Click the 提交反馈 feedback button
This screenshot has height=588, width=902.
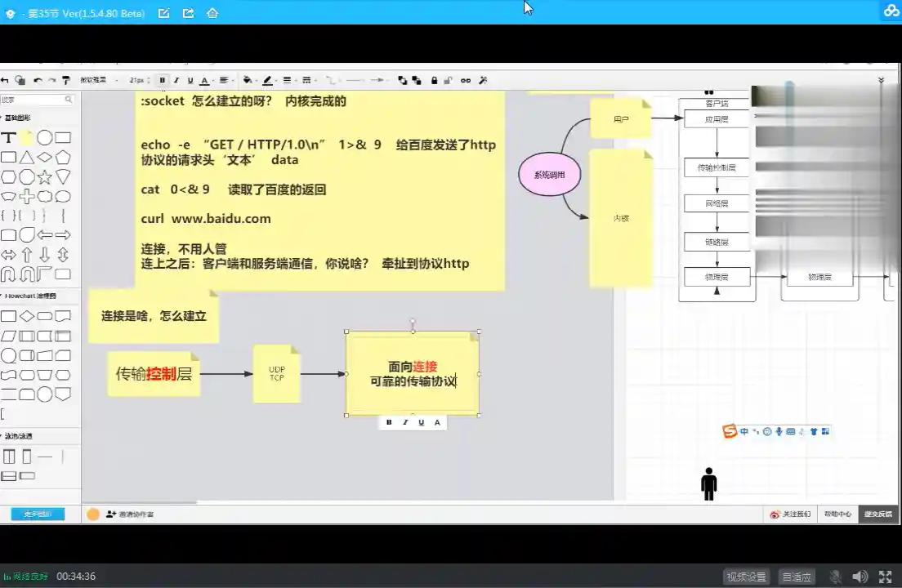click(x=877, y=514)
